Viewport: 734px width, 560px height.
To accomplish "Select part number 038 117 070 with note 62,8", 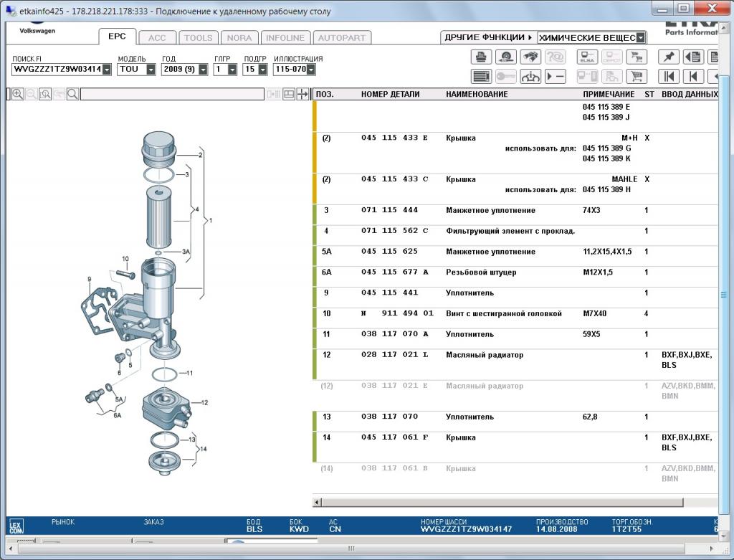I will (x=389, y=417).
